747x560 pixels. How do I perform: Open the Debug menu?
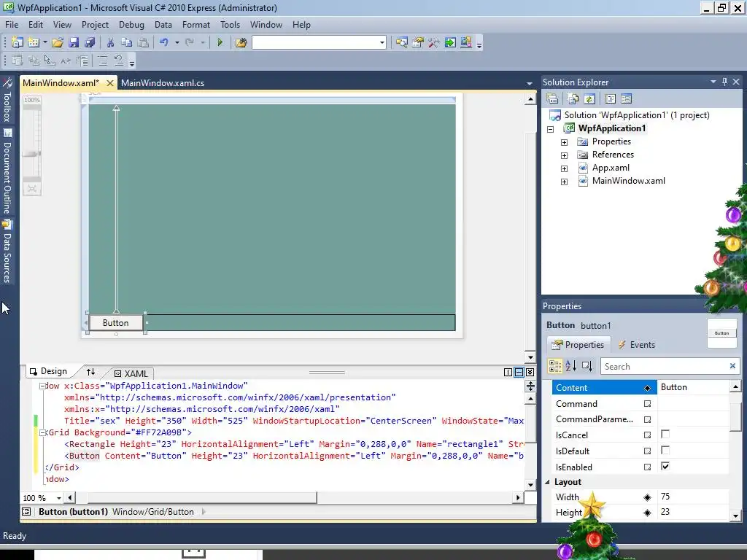[131, 25]
